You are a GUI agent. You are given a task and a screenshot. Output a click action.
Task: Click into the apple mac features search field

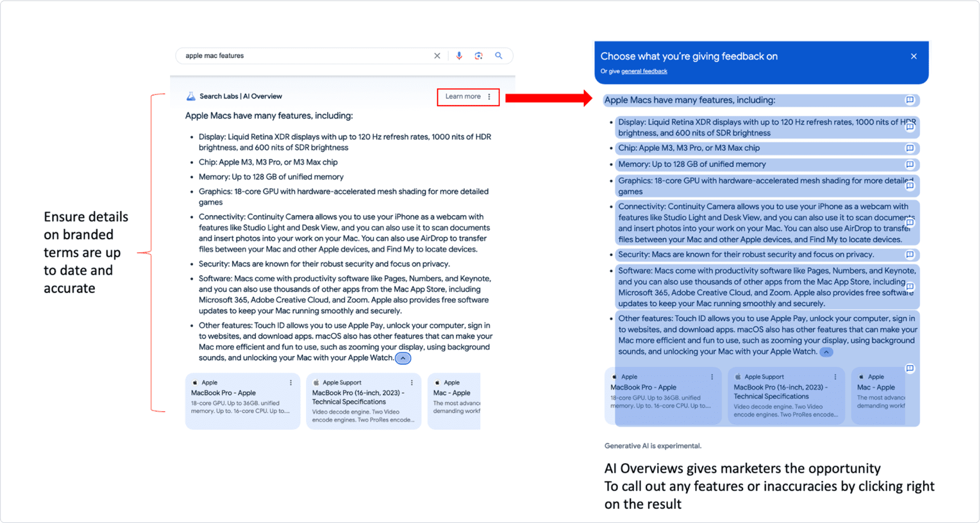click(306, 56)
